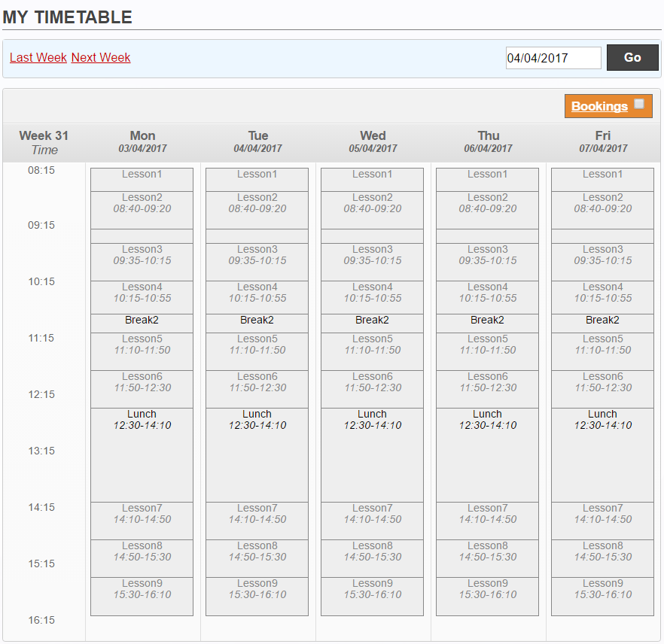Select Thursday Lesson9 15:30-16:10 slot

point(487,597)
